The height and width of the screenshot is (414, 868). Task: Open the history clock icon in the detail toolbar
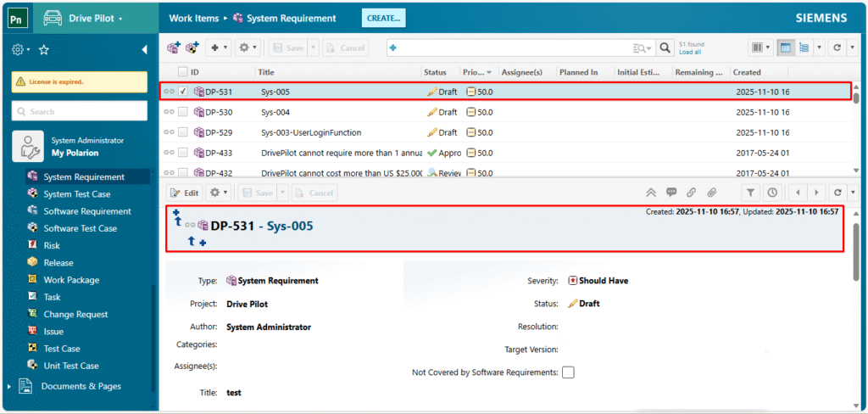pyautogui.click(x=771, y=193)
